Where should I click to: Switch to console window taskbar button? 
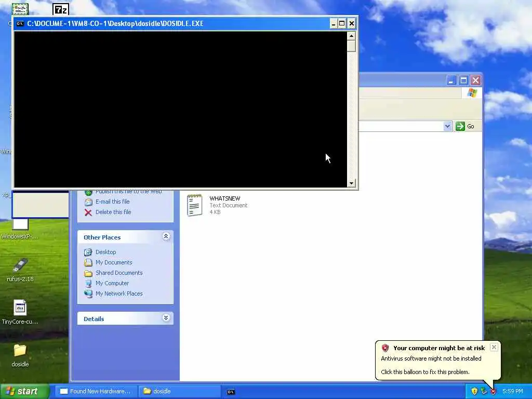click(231, 392)
